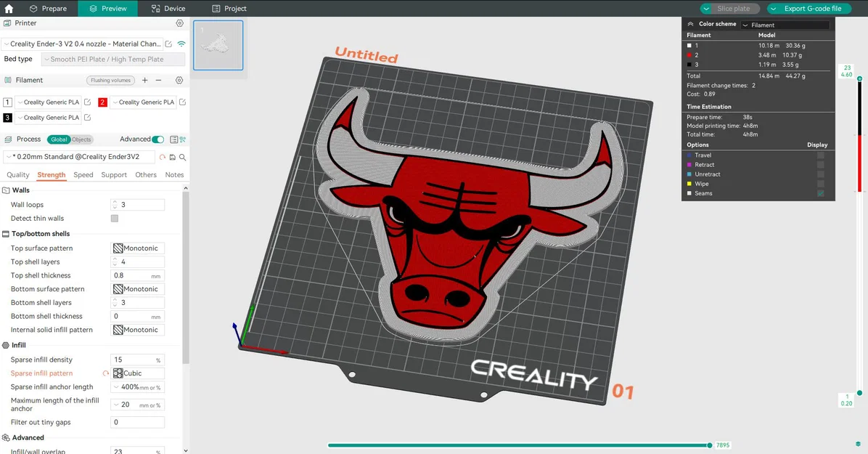This screenshot has width=868, height=454.
Task: Click the Flushing volumes button
Action: [111, 81]
